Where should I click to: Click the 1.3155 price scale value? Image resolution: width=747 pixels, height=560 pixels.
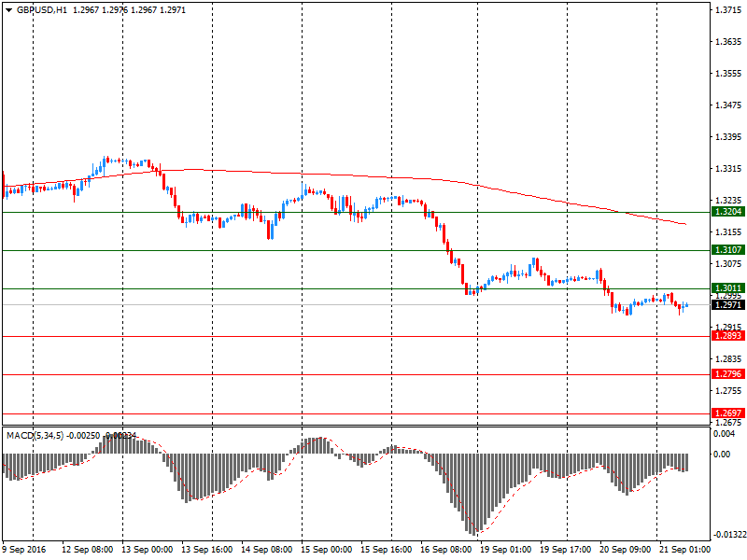click(x=728, y=231)
